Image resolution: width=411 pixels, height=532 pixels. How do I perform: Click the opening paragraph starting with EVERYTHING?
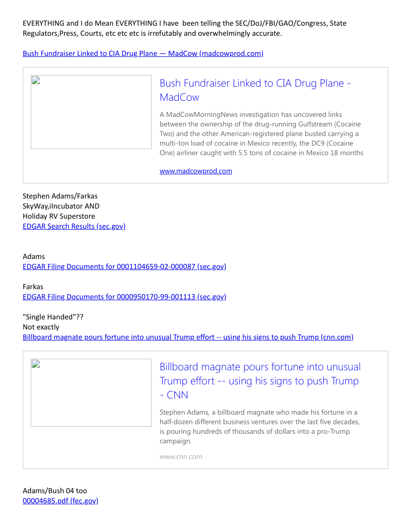184,28
